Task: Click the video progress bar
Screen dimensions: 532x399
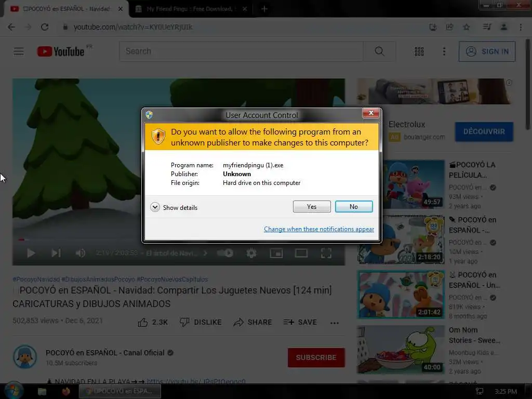Action: point(179,240)
